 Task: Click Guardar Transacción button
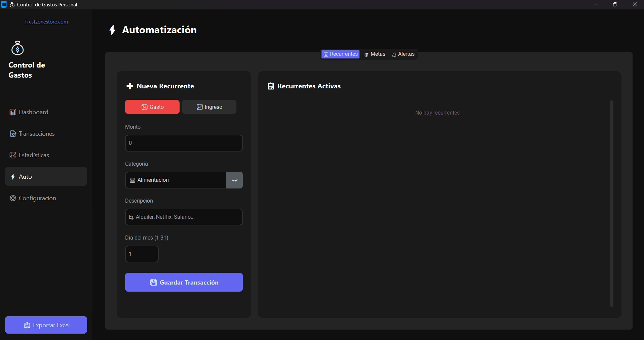(x=184, y=282)
